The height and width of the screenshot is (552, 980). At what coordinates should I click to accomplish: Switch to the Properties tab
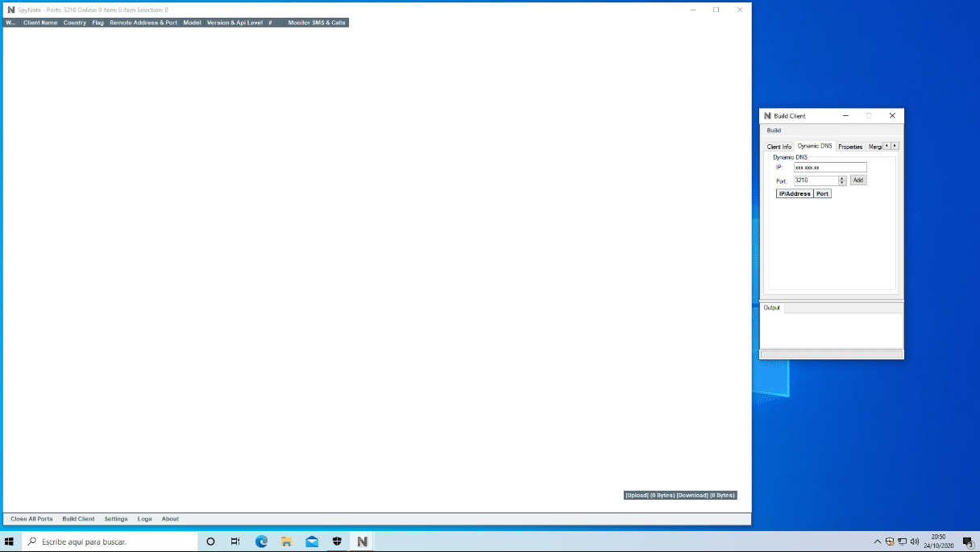[x=850, y=147]
